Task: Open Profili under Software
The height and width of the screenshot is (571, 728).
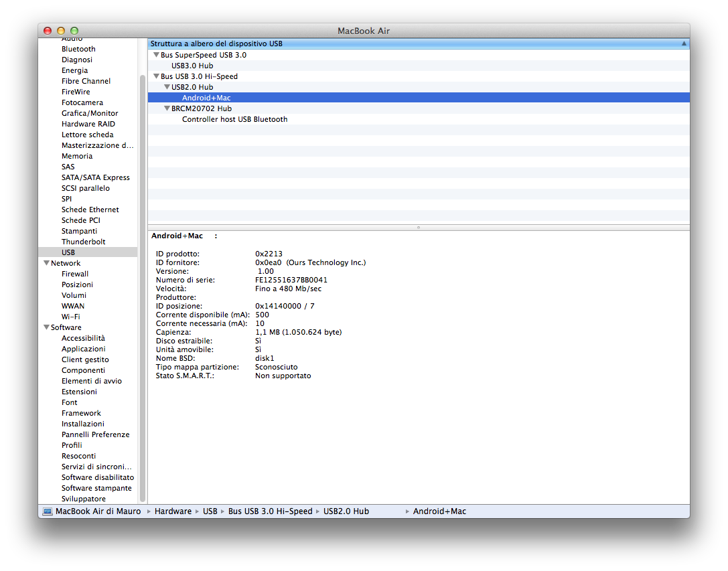Action: (x=72, y=445)
